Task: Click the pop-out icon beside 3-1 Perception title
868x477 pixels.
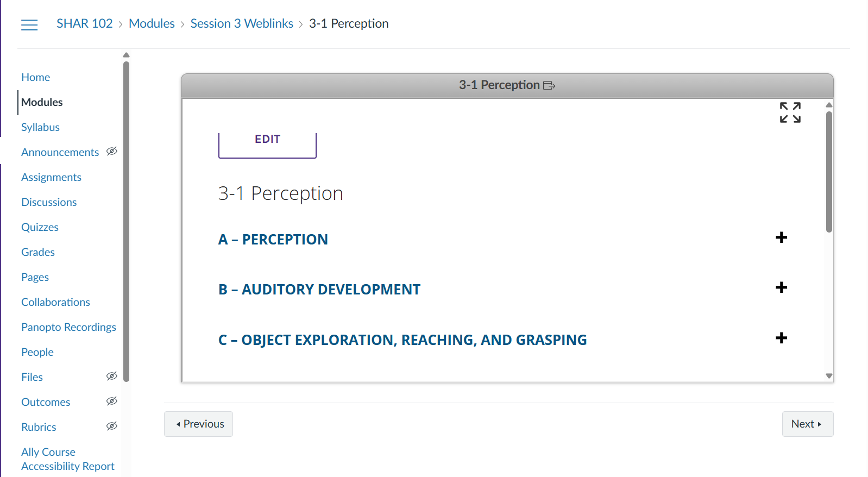Action: (549, 85)
